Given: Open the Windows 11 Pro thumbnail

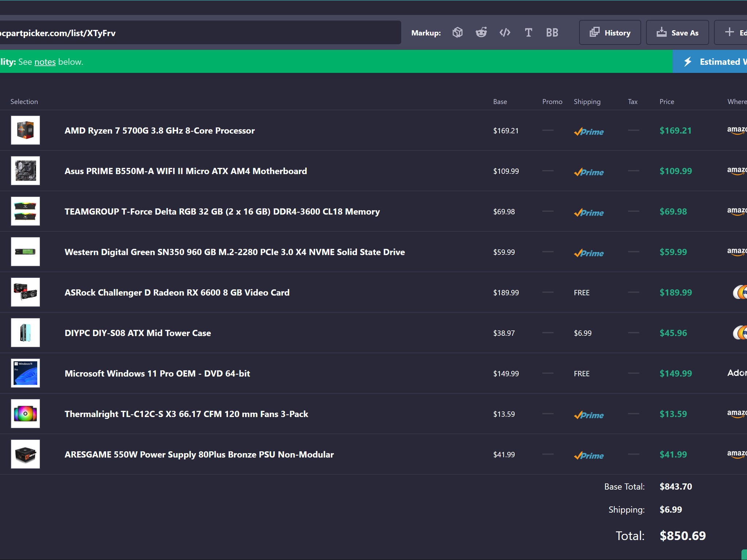Looking at the screenshot, I should 25,373.
